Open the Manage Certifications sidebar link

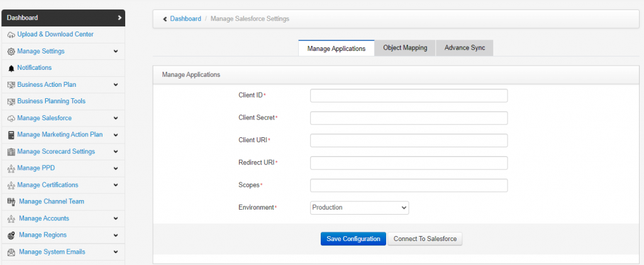pos(48,185)
